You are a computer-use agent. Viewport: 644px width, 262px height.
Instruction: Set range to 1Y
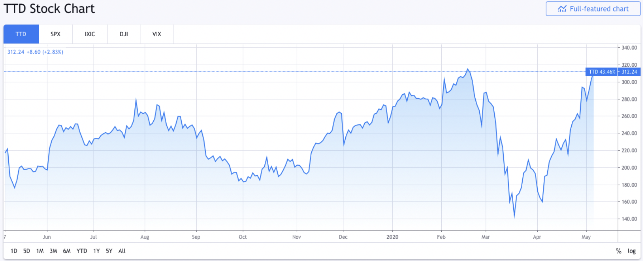(96, 251)
